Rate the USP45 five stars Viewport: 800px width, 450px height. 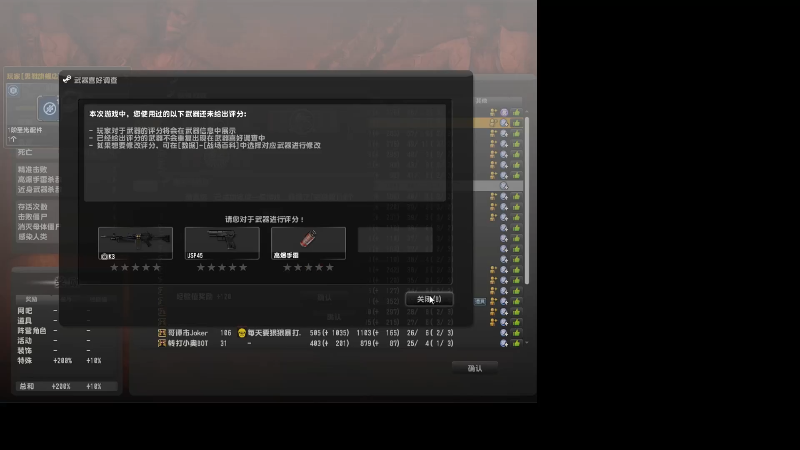[x=243, y=267]
